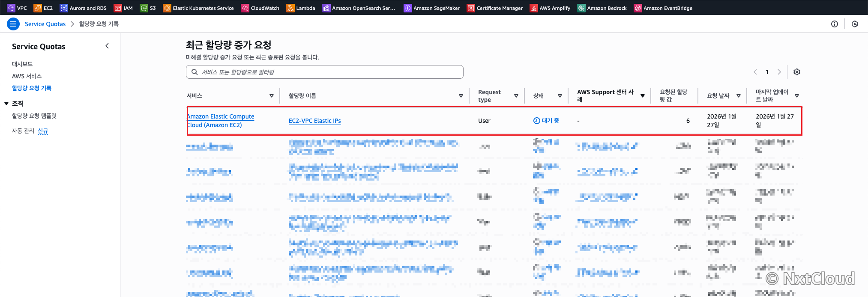Click requested quota value 6
Image resolution: width=868 pixels, height=297 pixels.
pos(688,121)
